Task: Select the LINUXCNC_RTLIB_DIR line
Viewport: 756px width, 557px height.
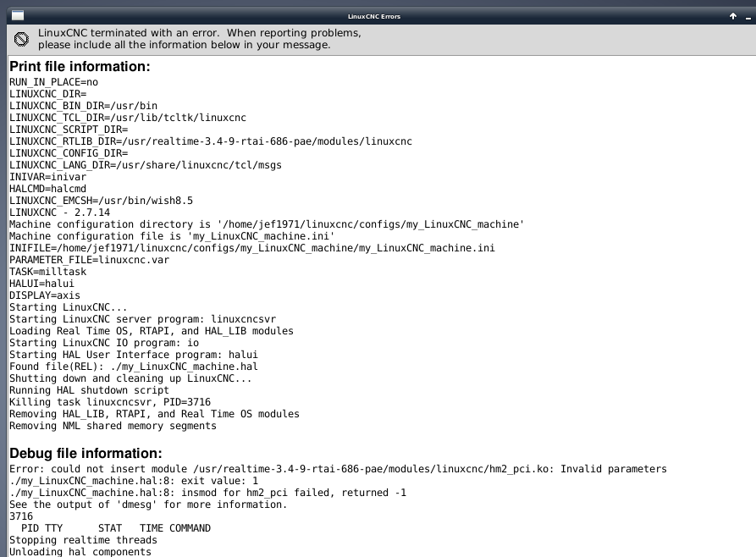Action: point(211,141)
